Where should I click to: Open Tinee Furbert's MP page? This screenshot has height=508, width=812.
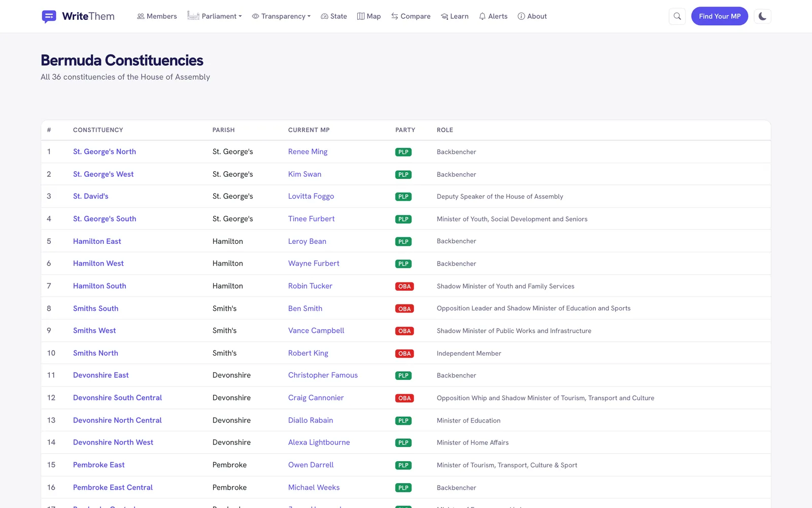click(x=312, y=218)
